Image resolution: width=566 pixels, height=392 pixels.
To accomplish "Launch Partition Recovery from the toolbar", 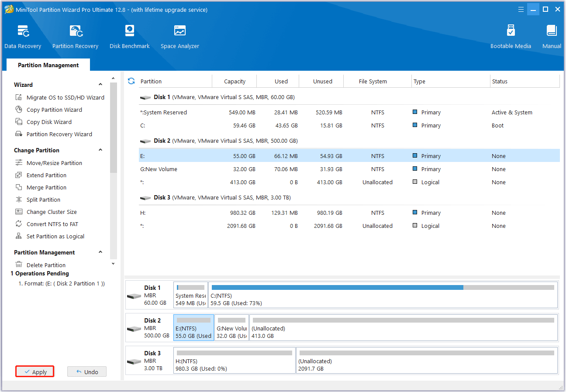I will pyautogui.click(x=75, y=37).
